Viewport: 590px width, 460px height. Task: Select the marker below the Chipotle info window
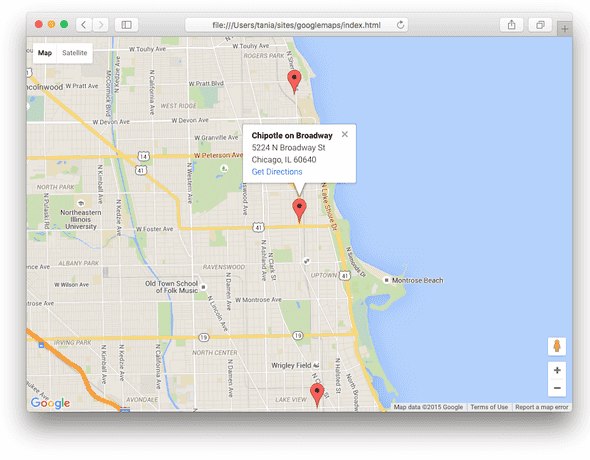point(300,211)
